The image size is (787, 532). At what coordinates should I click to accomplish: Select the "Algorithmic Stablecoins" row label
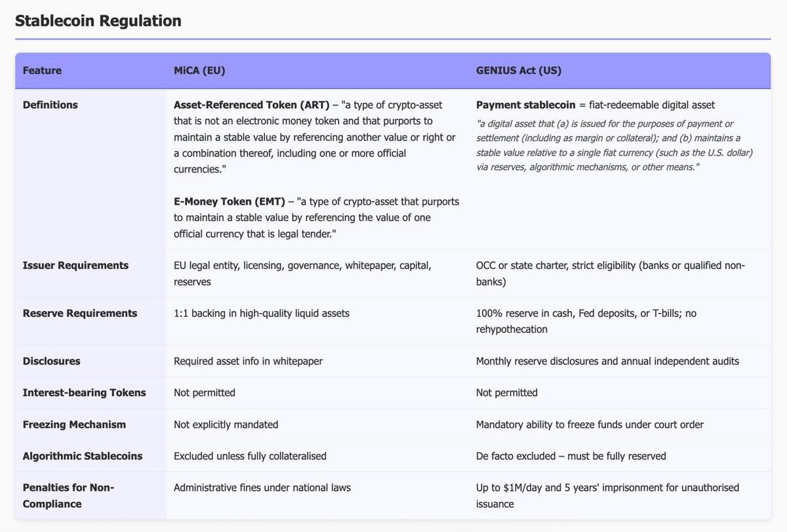[x=82, y=456]
